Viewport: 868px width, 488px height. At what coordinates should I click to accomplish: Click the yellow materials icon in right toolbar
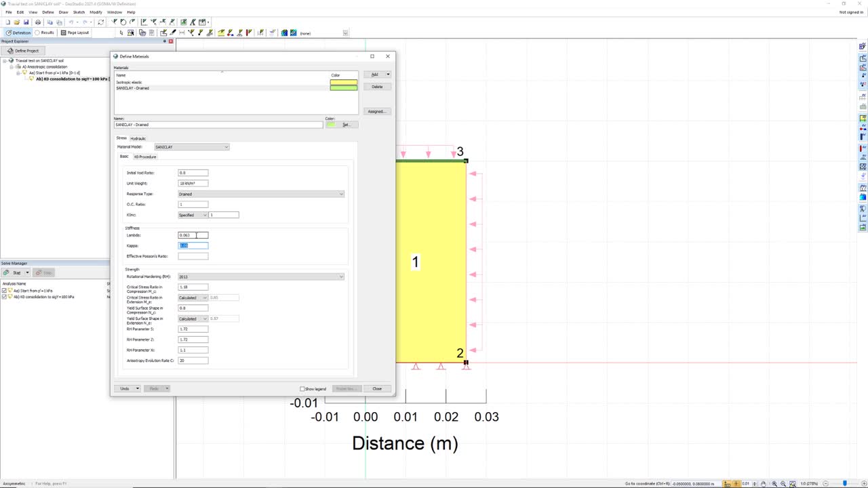point(863,118)
